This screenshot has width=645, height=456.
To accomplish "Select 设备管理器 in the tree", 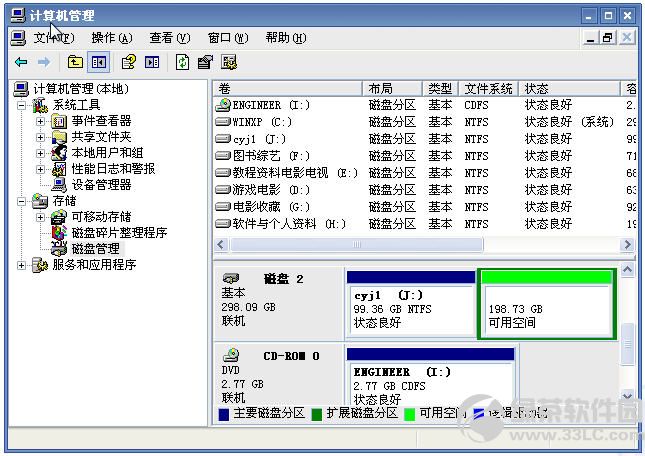I will [x=101, y=184].
